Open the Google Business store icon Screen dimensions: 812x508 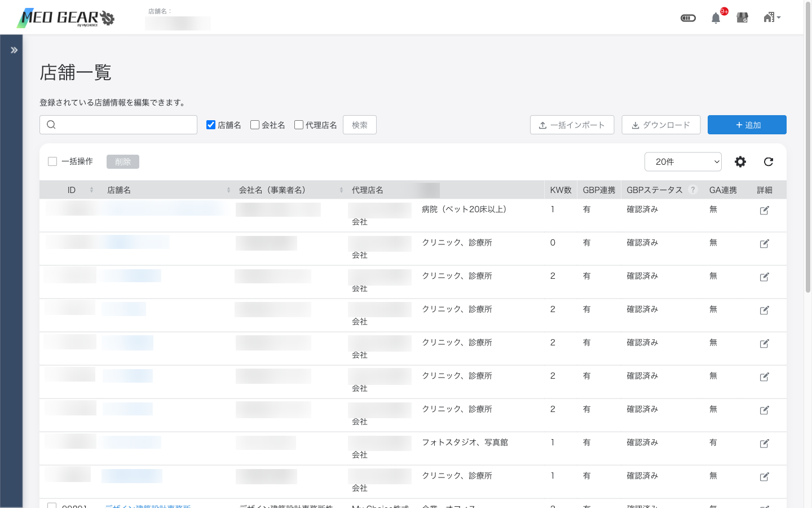[743, 18]
